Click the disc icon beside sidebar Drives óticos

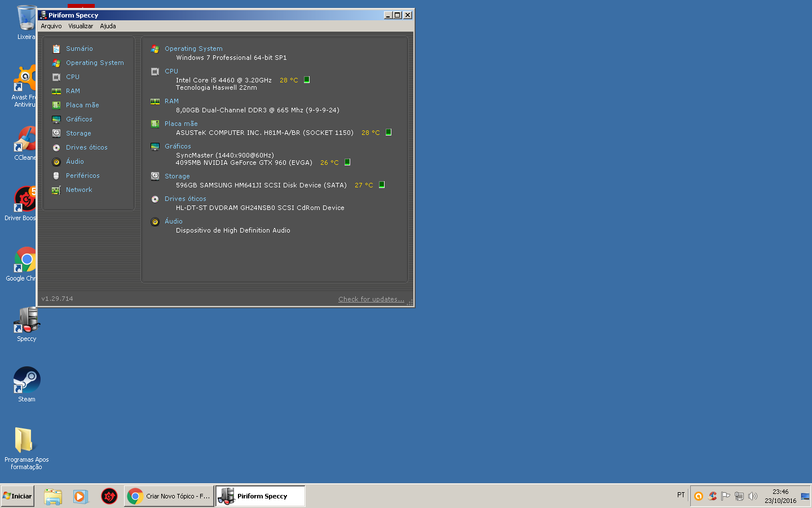click(x=56, y=148)
